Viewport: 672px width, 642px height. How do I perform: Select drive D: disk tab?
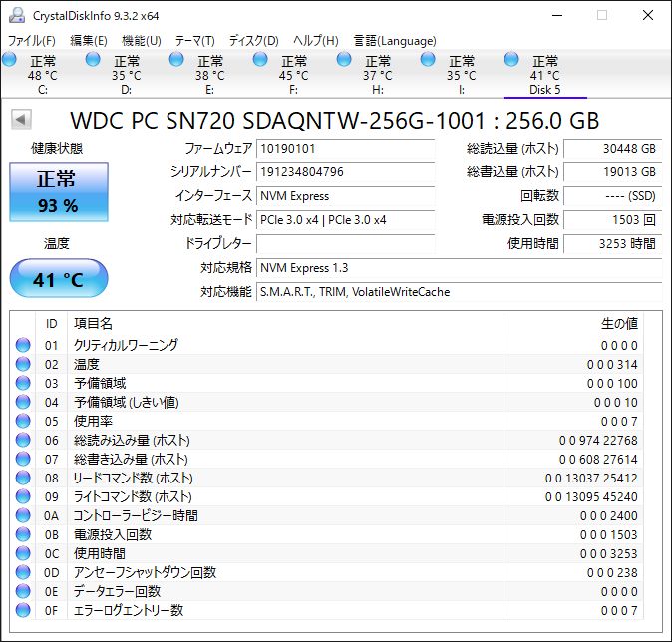(126, 75)
